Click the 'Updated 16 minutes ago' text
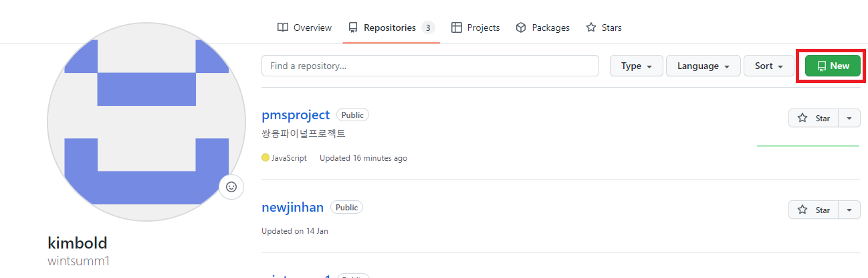Viewport: 868px width, 278px height. coord(363,158)
